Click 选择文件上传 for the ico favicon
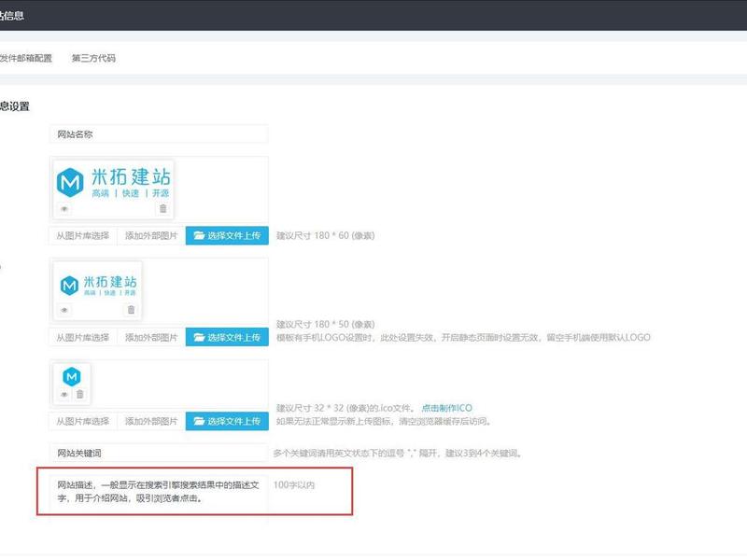The width and height of the screenshot is (747, 560). [227, 422]
